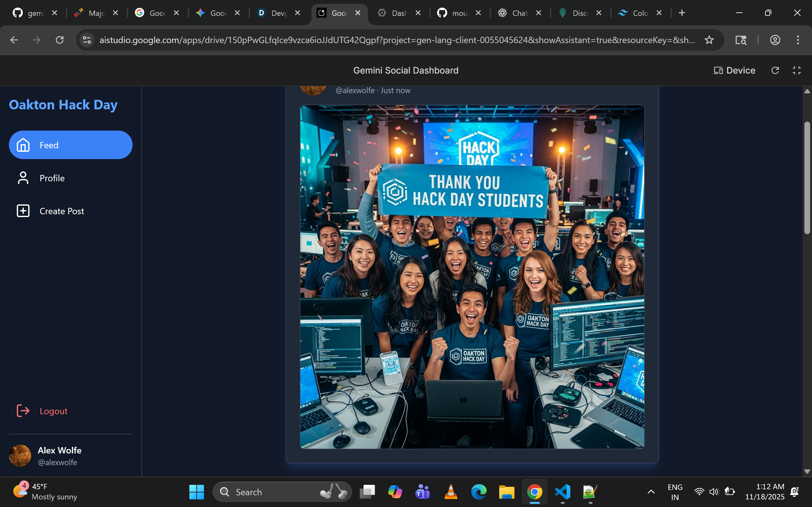Click the Create Post plus icon
The height and width of the screenshot is (507, 812).
tap(23, 211)
